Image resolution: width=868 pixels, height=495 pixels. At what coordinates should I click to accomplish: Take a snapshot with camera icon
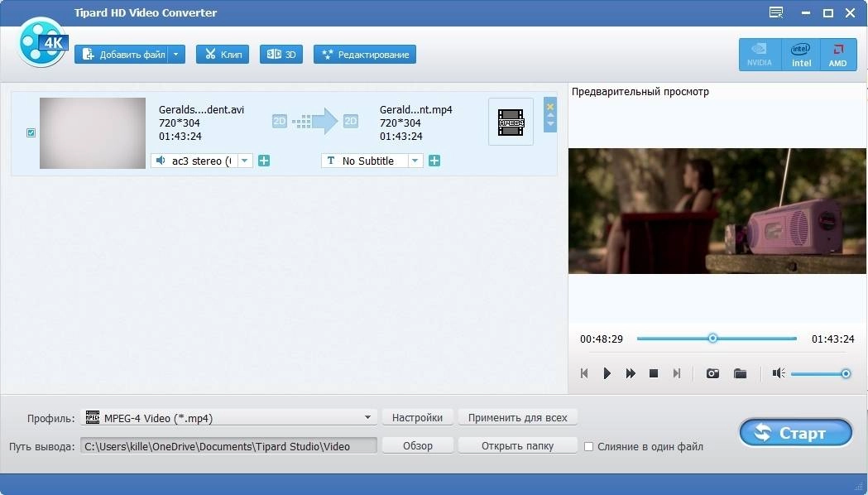(712, 373)
